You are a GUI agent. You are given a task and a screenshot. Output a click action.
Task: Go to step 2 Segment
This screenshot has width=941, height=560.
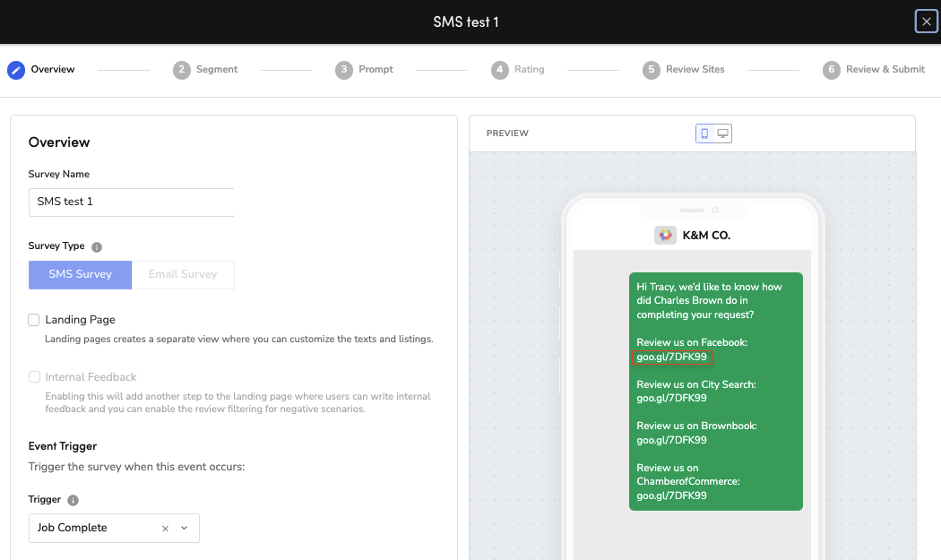click(x=205, y=70)
